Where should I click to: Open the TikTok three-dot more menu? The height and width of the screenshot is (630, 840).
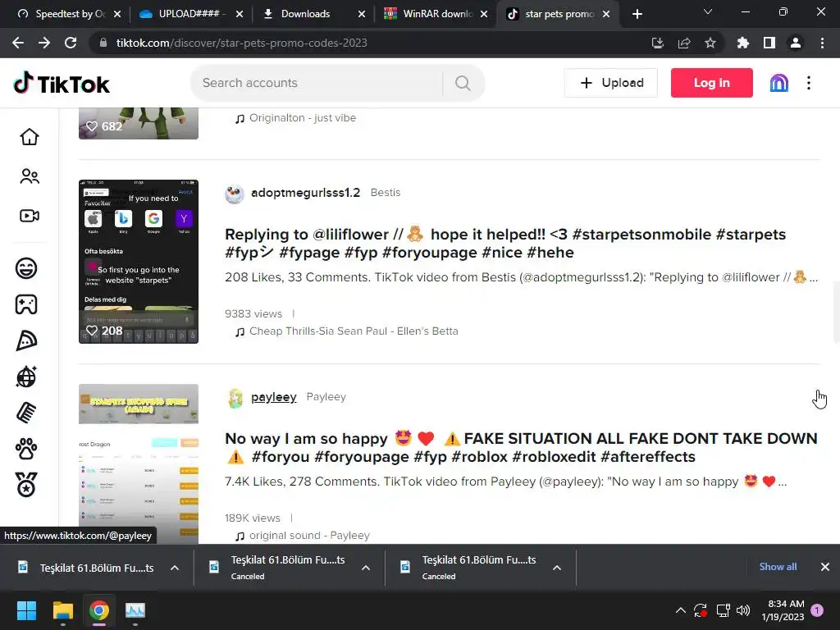[x=809, y=83]
